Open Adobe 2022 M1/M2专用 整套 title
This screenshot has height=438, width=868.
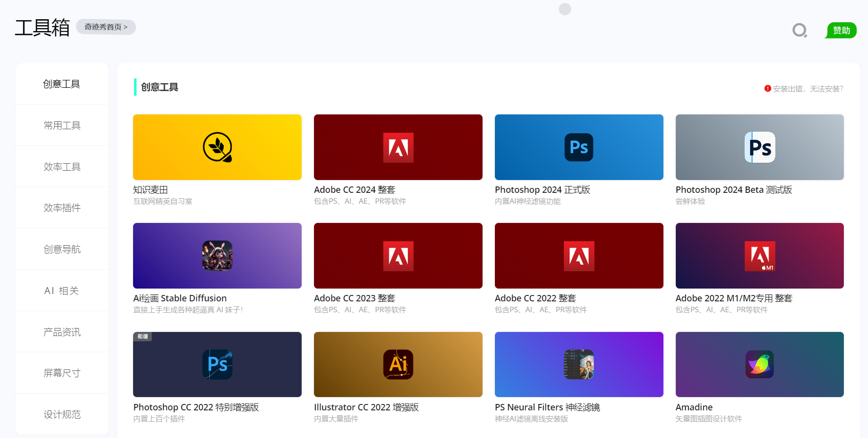point(734,298)
